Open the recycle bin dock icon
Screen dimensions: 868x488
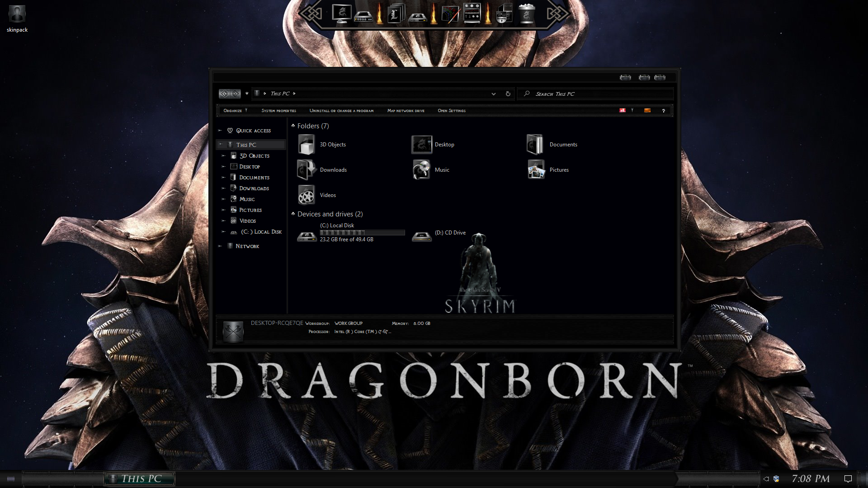526,14
